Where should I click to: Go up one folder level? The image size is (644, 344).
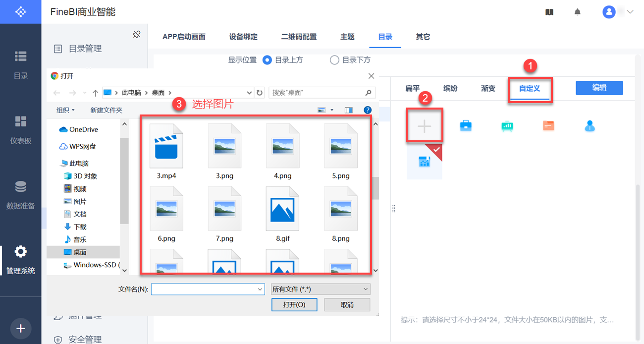95,93
